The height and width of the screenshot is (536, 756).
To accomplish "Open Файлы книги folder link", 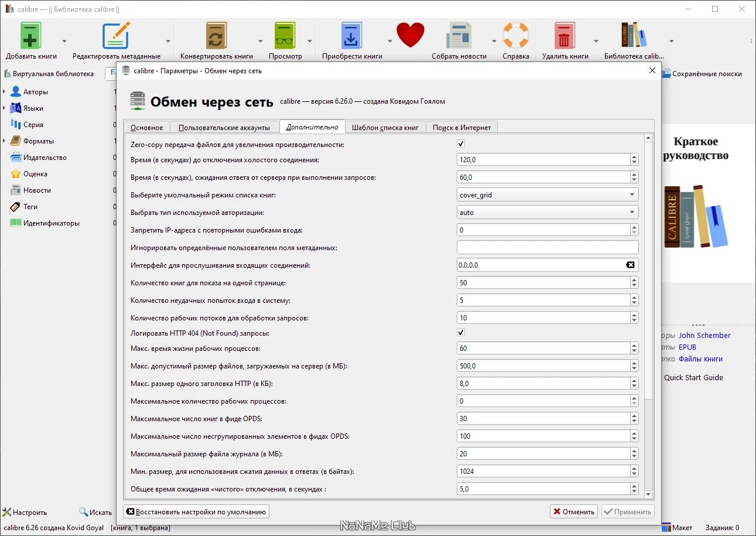I will click(x=700, y=359).
